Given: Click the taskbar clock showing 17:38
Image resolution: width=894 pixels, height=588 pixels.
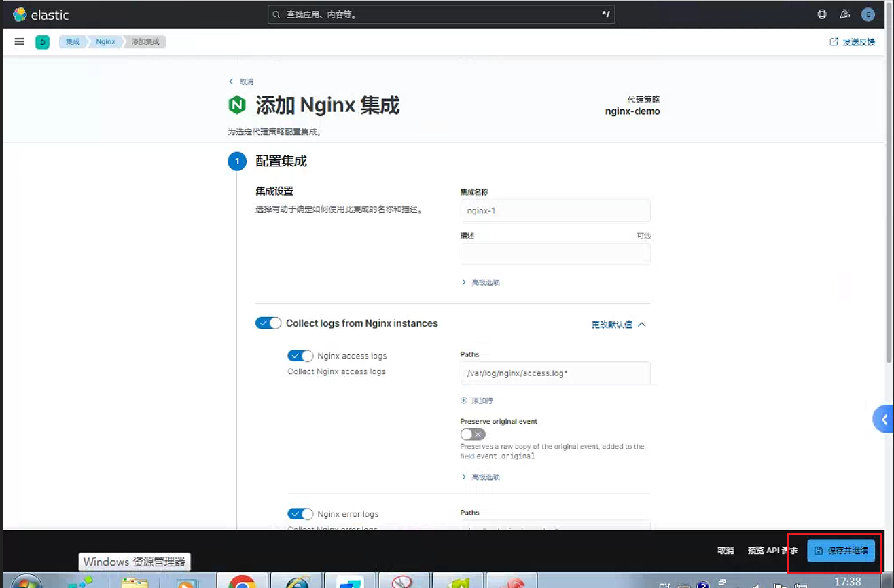Looking at the screenshot, I should tap(847, 582).
